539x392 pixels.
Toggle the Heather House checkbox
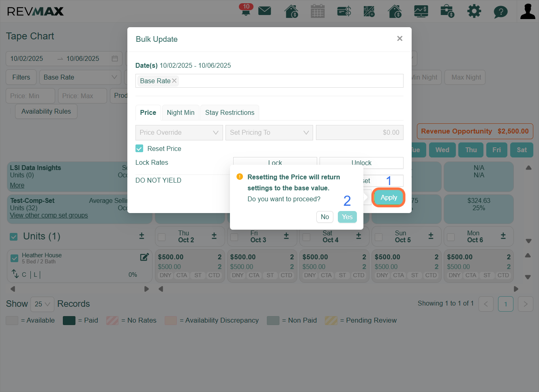(15, 258)
